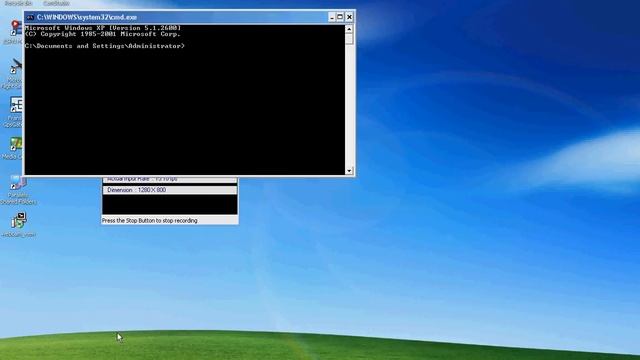Viewport: 640px width, 360px height.
Task: Click the cmd scrollbar thumb
Action: (x=349, y=39)
